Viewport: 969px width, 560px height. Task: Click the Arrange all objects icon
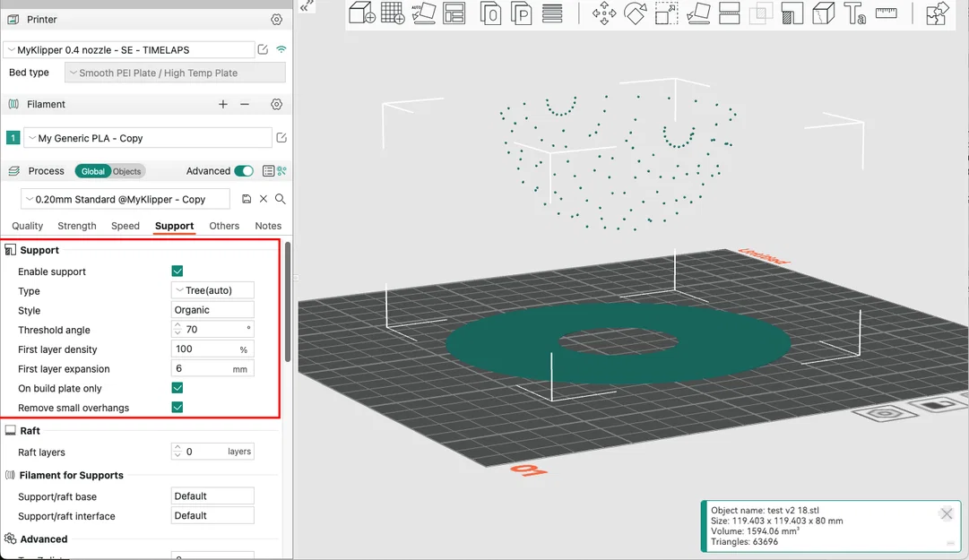(454, 13)
